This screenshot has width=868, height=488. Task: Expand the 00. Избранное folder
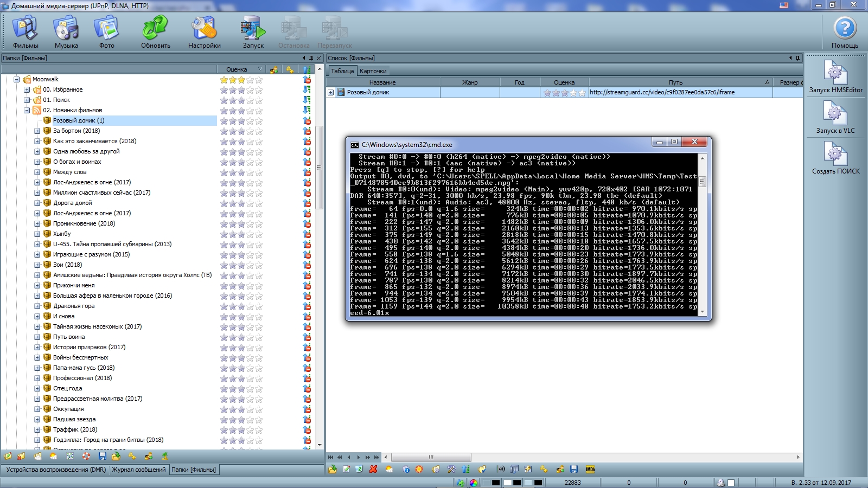tap(27, 90)
